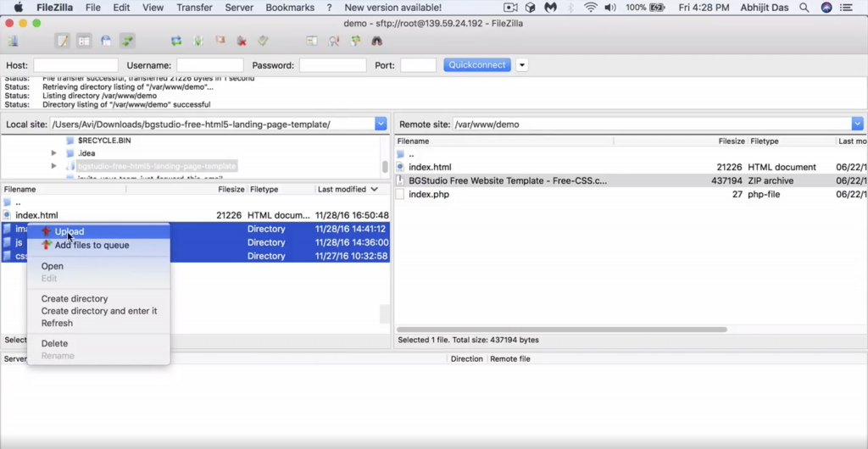
Task: Select local parent directory '..' entry
Action: coord(196,202)
